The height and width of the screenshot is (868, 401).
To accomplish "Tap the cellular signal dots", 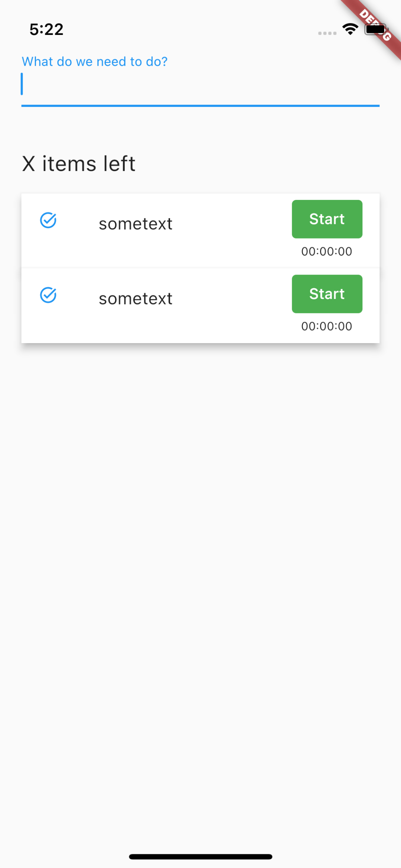I will coord(327,33).
